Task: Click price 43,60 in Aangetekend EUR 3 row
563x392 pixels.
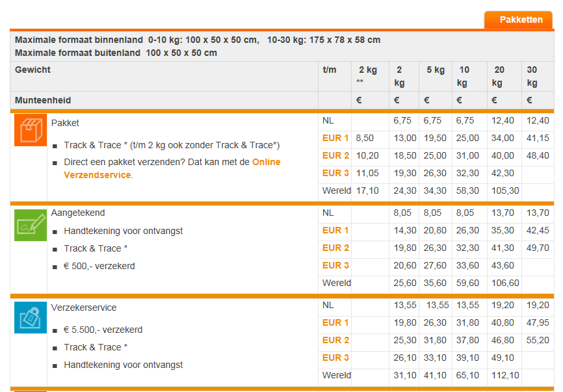Action: pyautogui.click(x=503, y=266)
